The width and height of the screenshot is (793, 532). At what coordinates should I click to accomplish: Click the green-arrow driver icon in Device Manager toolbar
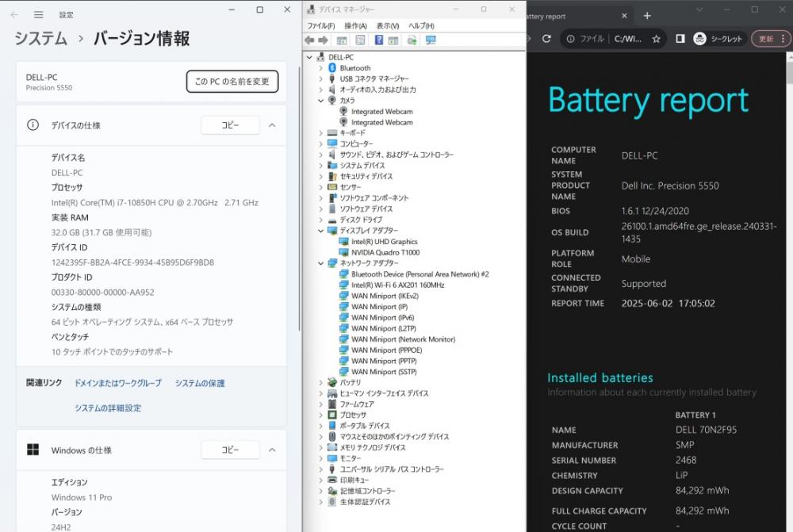tap(412, 40)
